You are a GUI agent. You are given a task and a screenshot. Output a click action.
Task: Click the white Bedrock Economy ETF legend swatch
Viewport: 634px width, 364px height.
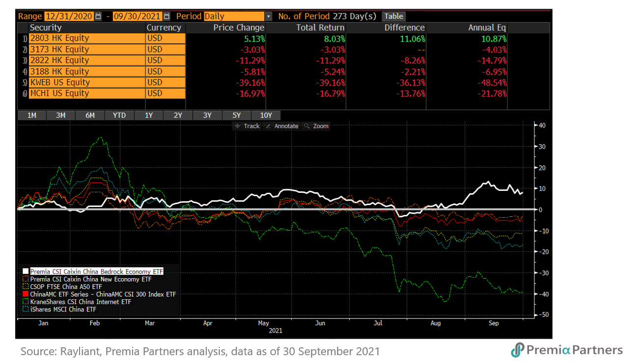(26, 271)
